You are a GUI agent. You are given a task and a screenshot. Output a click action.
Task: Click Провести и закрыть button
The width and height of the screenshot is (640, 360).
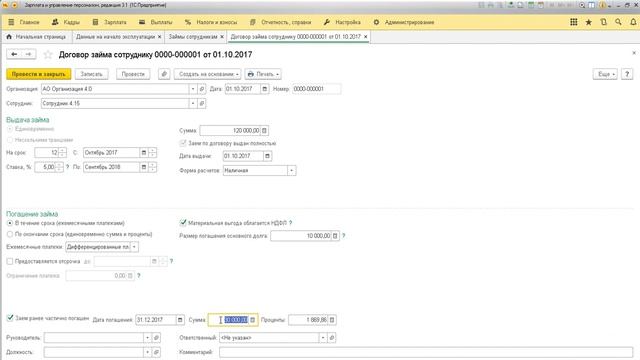(x=39, y=74)
